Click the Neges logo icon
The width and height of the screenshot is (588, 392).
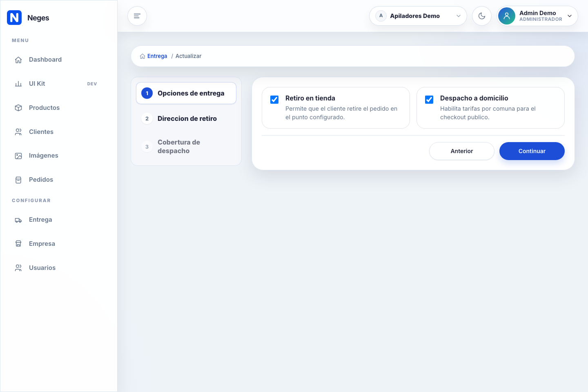(14, 18)
